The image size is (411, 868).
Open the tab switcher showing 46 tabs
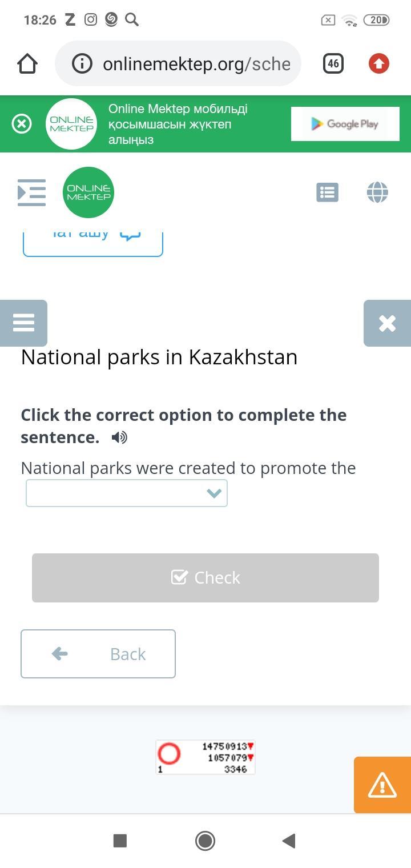333,63
